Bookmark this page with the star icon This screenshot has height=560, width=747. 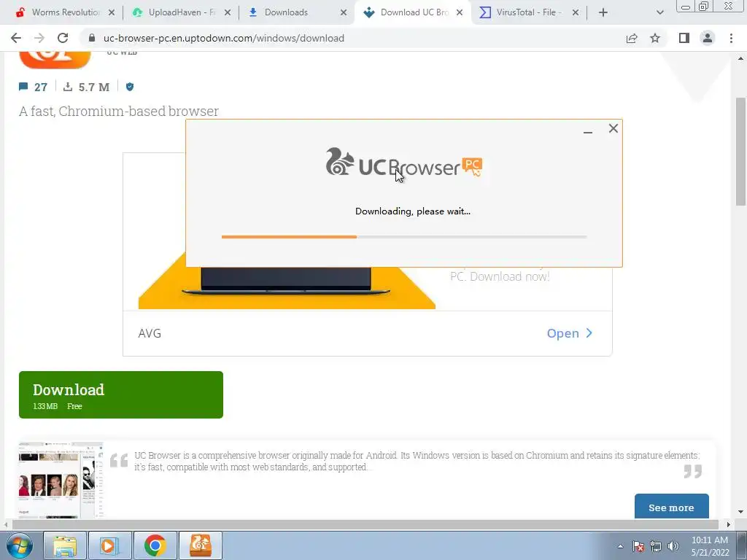[655, 38]
